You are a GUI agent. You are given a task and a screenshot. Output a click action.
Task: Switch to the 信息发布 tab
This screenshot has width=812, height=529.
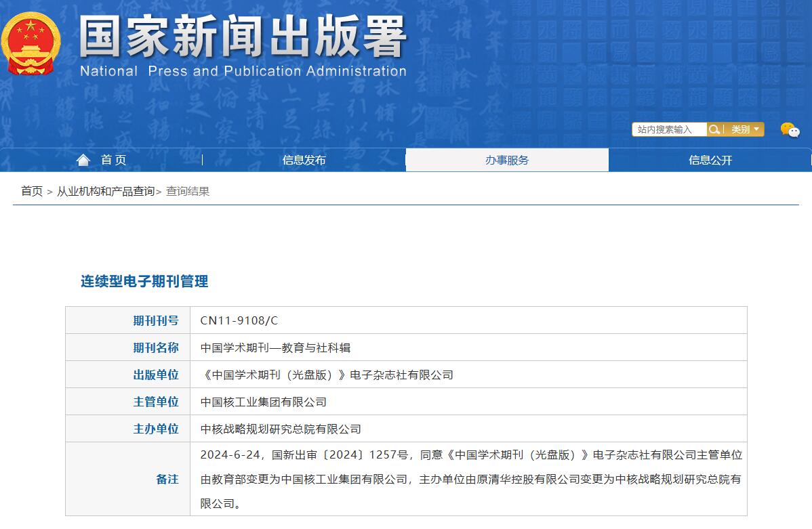pyautogui.click(x=304, y=160)
